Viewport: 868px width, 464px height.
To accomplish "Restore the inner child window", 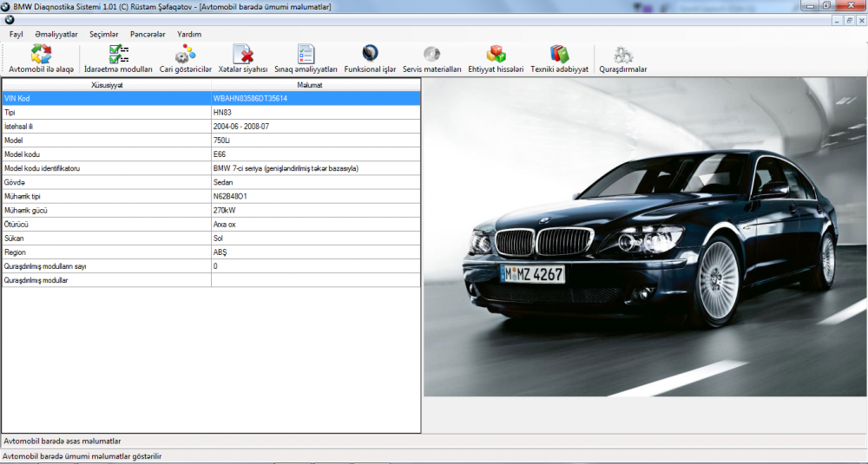I will [849, 21].
